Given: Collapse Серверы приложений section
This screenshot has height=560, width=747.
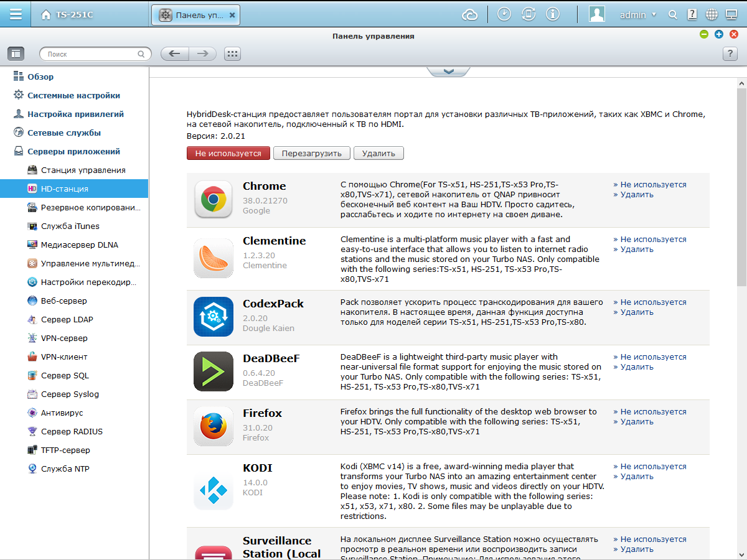Looking at the screenshot, I should (x=74, y=151).
